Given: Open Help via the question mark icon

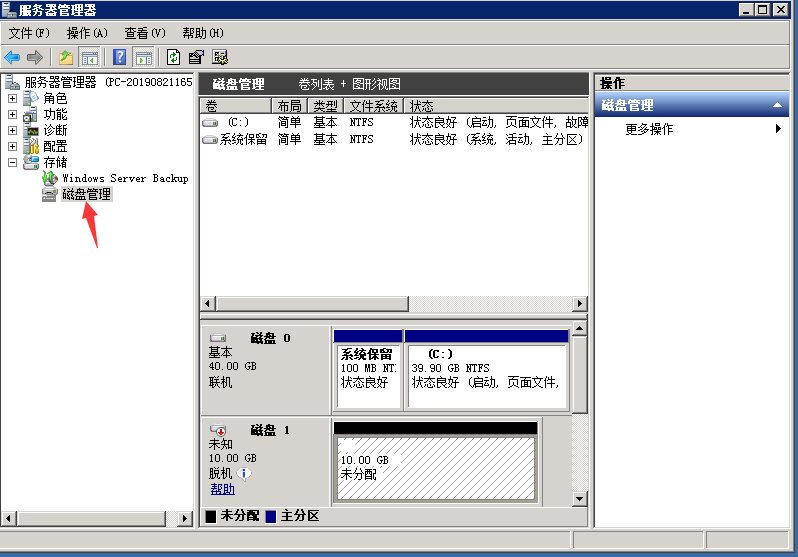Looking at the screenshot, I should (x=119, y=58).
